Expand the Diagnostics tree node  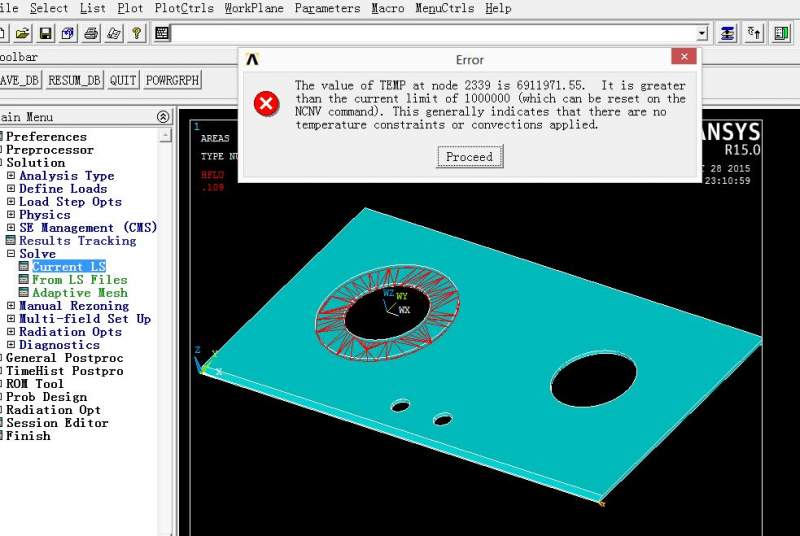11,344
